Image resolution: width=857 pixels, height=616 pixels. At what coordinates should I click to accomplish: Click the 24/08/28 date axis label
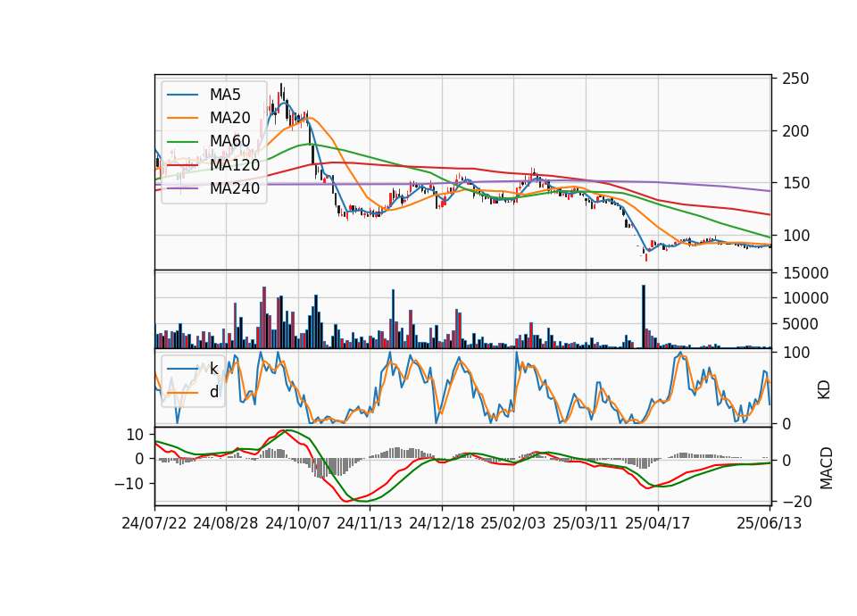pyautogui.click(x=226, y=523)
